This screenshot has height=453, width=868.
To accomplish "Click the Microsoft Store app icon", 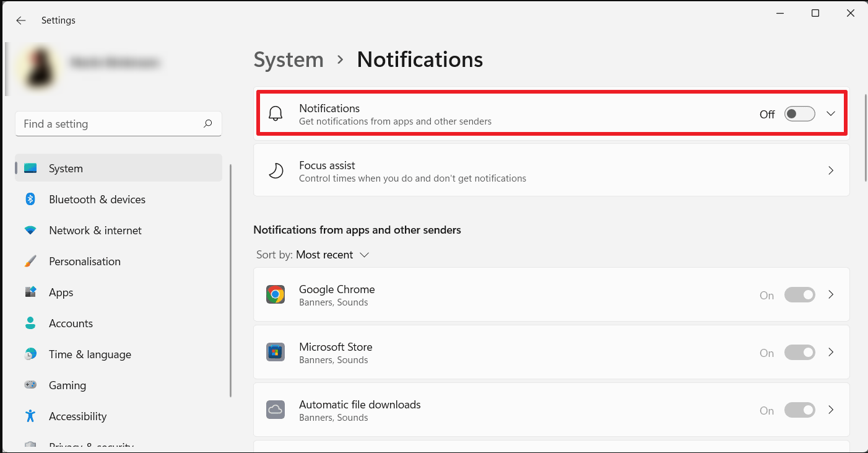I will point(276,352).
